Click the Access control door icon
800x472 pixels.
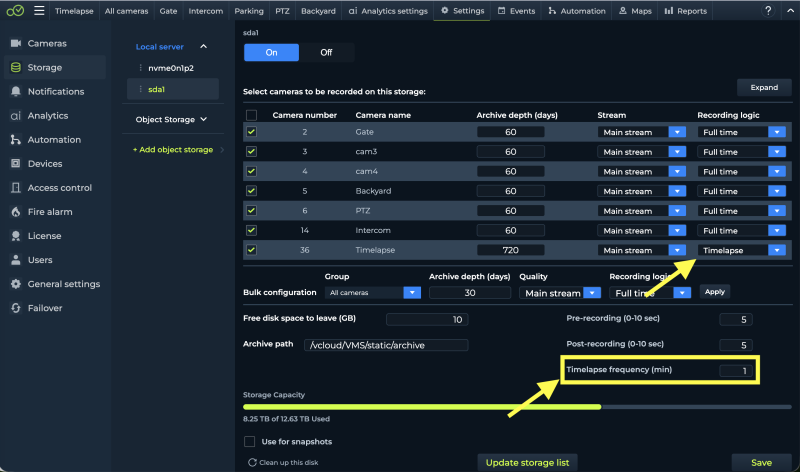point(16,187)
